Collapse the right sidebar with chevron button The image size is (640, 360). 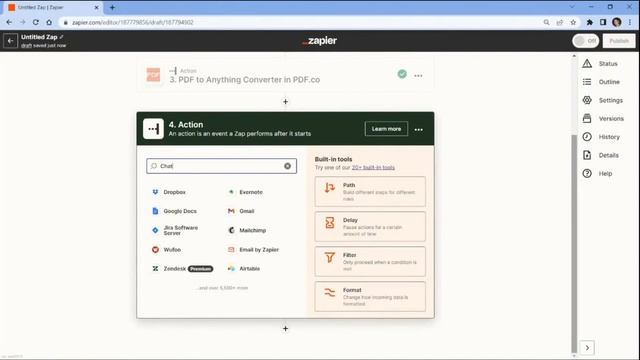pyautogui.click(x=587, y=348)
